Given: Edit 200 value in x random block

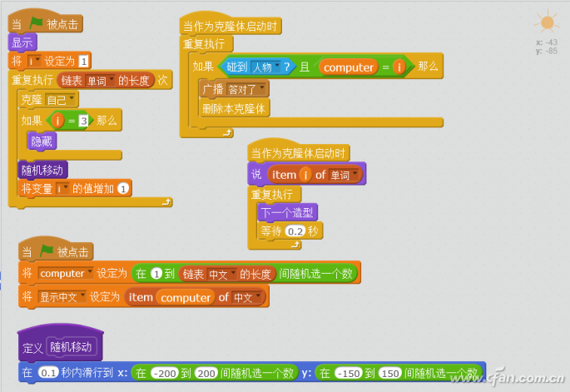Looking at the screenshot, I should pyautogui.click(x=206, y=373).
